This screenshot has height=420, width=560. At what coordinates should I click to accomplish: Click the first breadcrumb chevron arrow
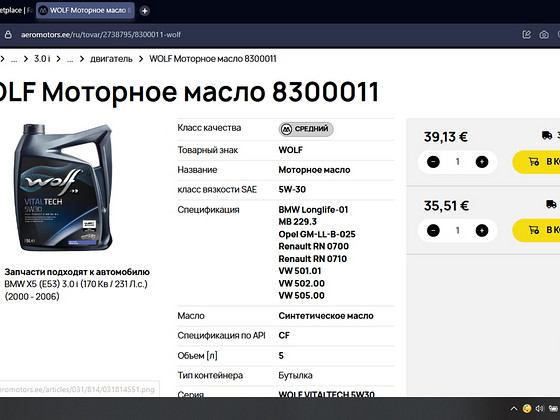tap(2, 59)
